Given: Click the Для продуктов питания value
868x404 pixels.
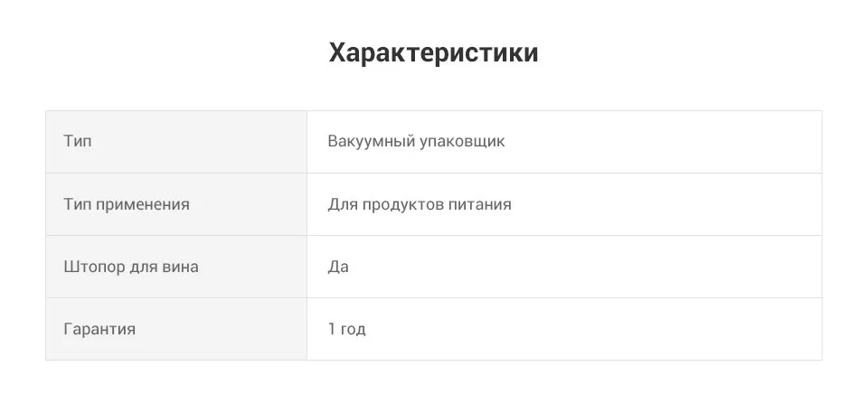Looking at the screenshot, I should tap(420, 204).
